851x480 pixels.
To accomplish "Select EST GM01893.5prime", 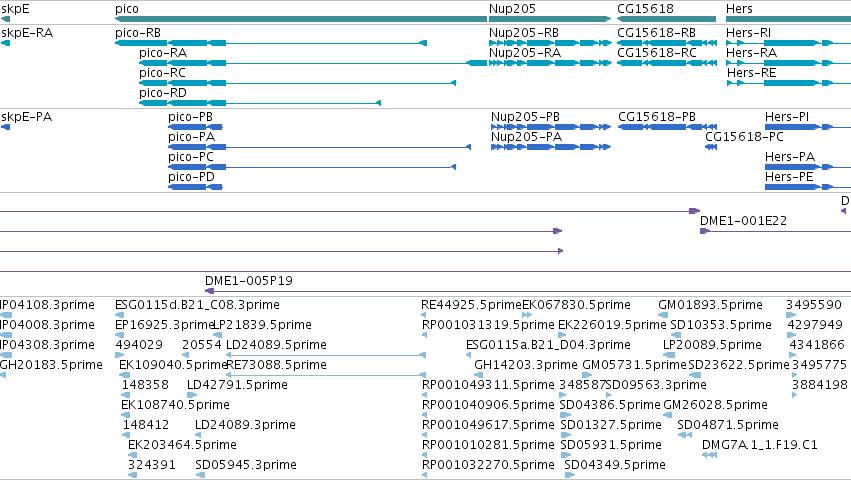I will (x=710, y=305).
